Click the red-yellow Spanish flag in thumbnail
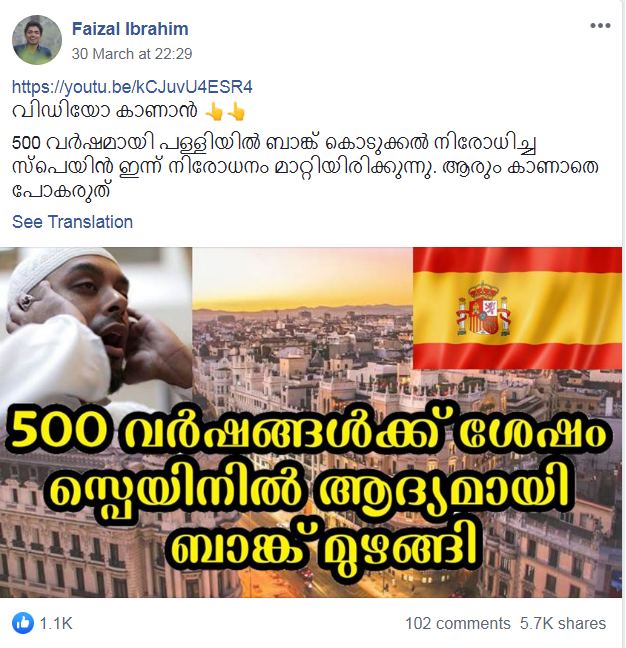 click(x=517, y=308)
